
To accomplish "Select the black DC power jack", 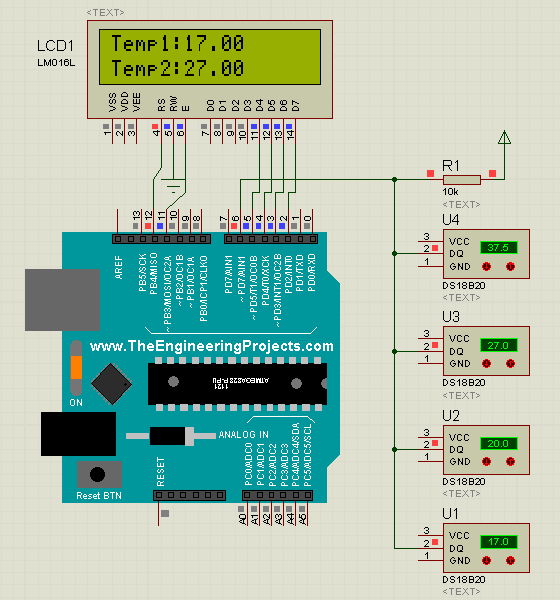I will pos(78,434).
